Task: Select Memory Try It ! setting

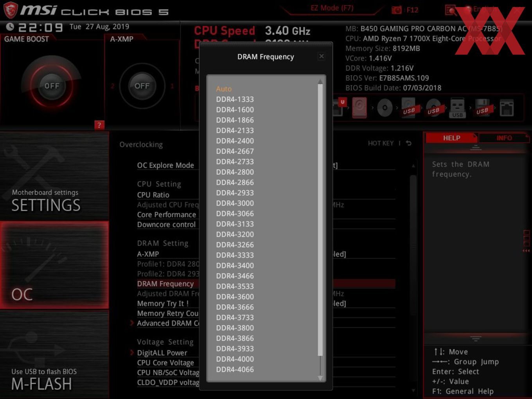Action: tap(163, 304)
